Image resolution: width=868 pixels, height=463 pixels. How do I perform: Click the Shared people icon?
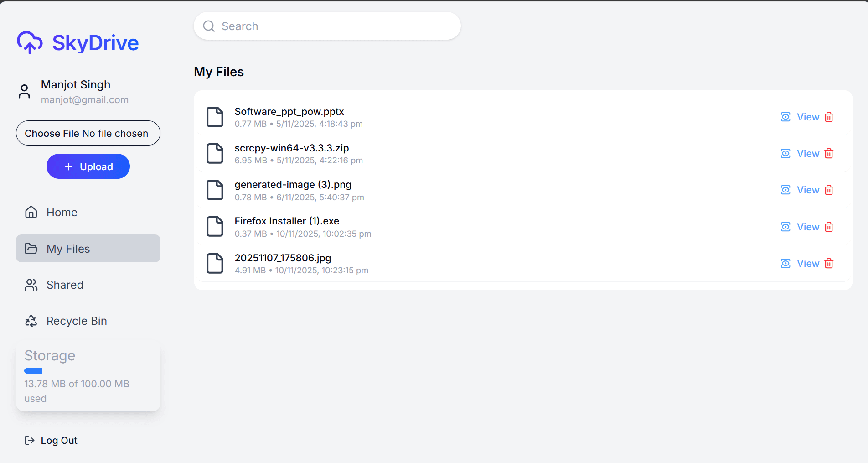point(31,285)
